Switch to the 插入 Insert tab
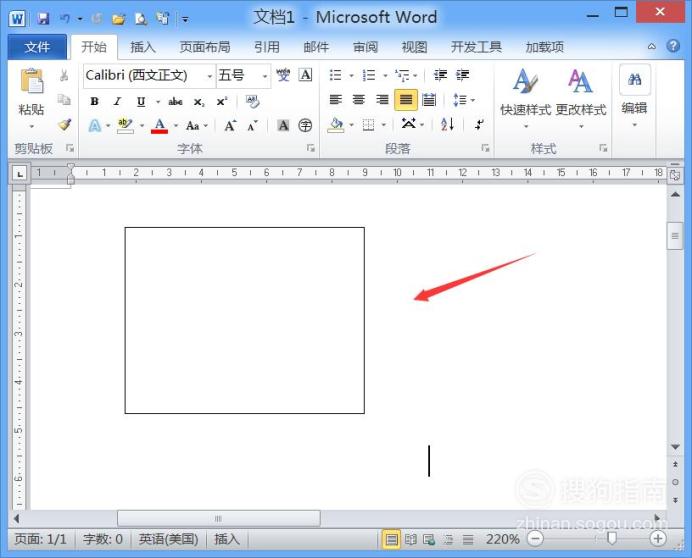 pyautogui.click(x=143, y=47)
